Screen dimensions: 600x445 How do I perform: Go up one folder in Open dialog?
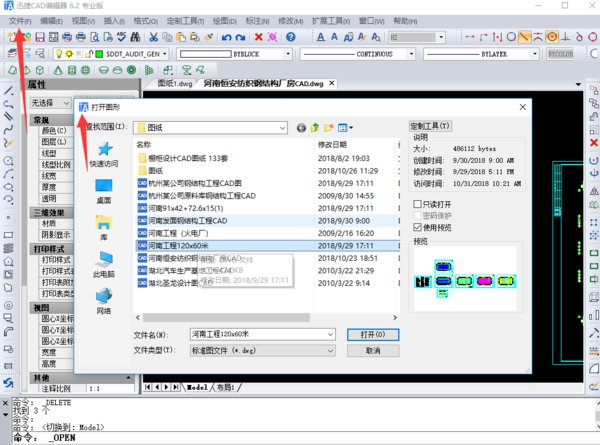tap(315, 127)
